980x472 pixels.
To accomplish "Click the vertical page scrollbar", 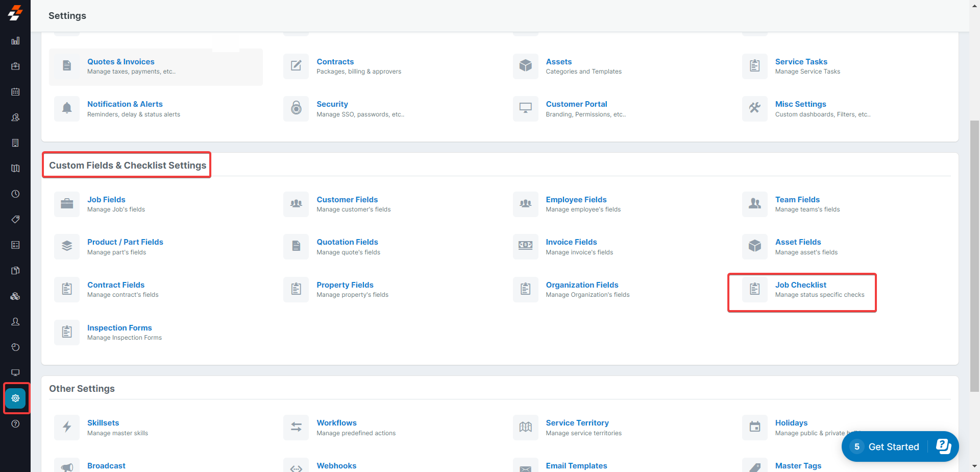I will (x=974, y=255).
